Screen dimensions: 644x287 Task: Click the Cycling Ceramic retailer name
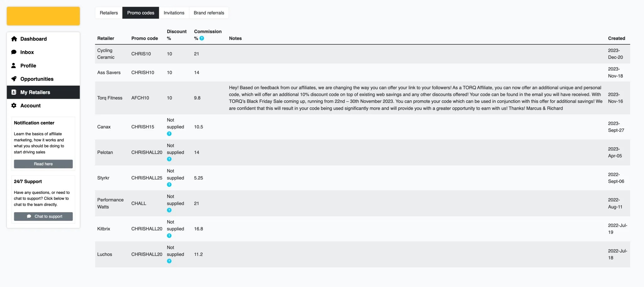pos(106,54)
